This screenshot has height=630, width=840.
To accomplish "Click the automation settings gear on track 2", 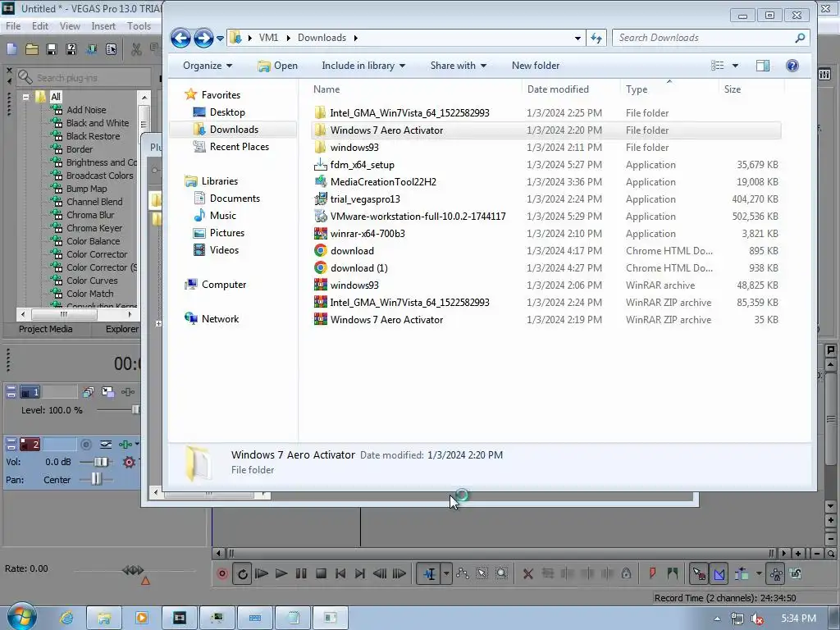I will point(129,462).
